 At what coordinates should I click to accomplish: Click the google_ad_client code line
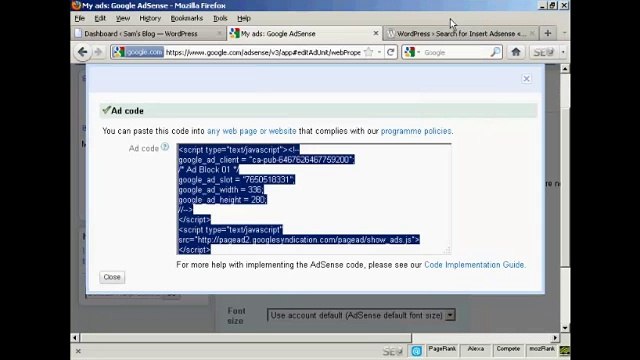266,160
